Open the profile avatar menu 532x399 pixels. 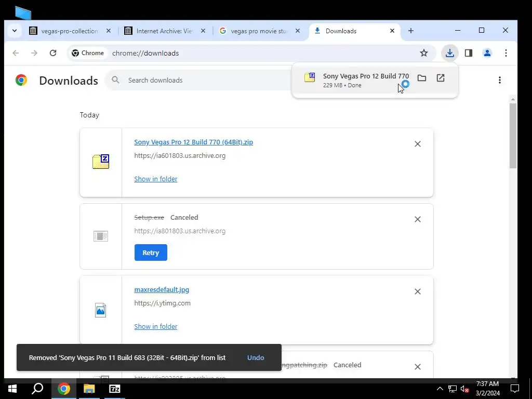[487, 53]
